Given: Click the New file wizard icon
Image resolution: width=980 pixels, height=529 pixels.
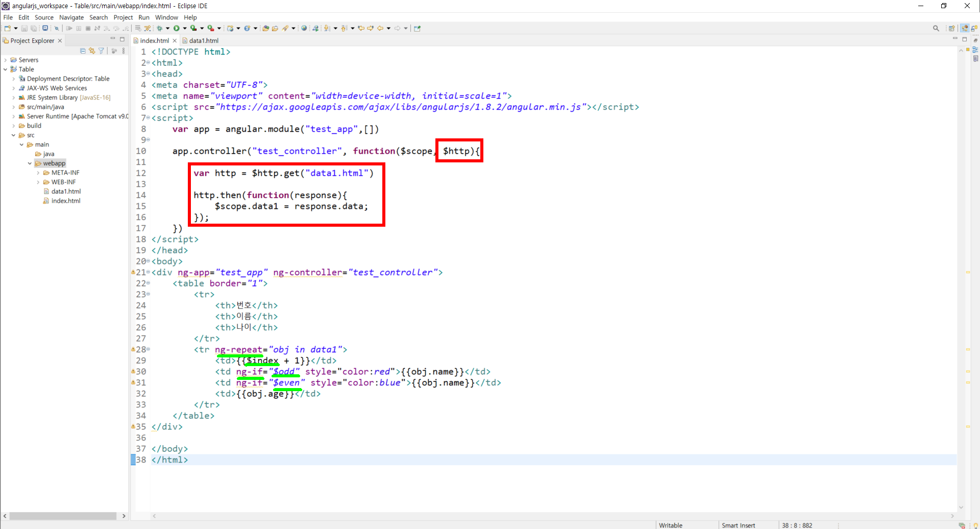Looking at the screenshot, I should pos(8,28).
